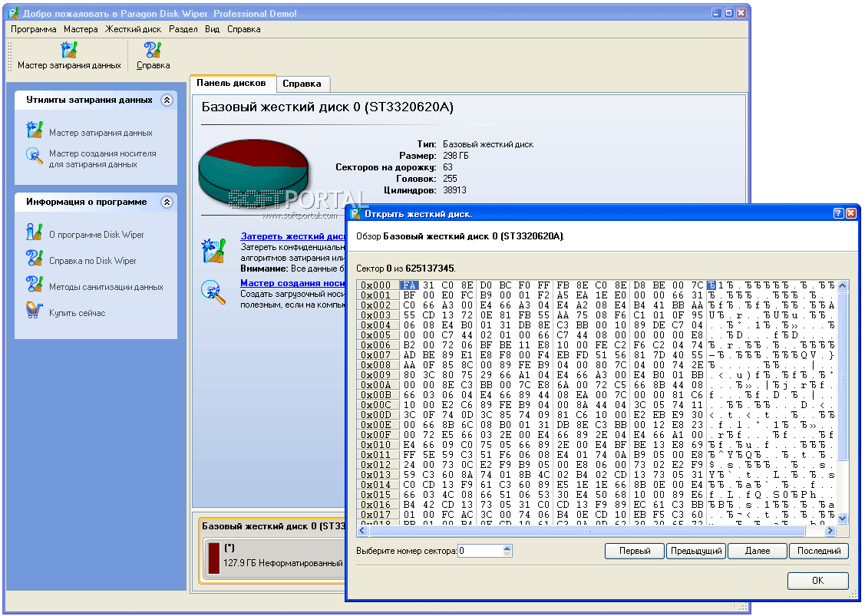Click Затереть жесткий диск link
The width and height of the screenshot is (865, 616).
click(x=293, y=236)
